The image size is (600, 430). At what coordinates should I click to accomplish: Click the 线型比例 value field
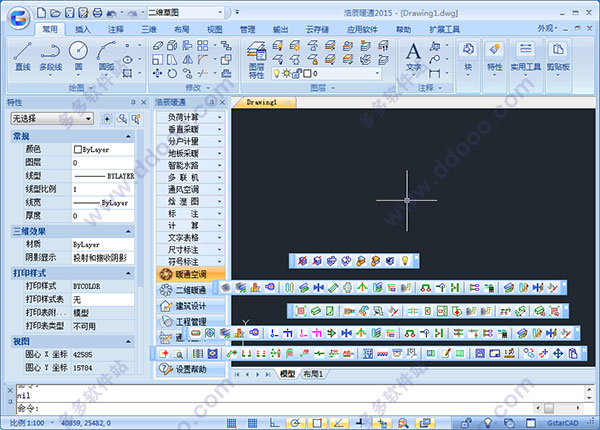coord(103,189)
